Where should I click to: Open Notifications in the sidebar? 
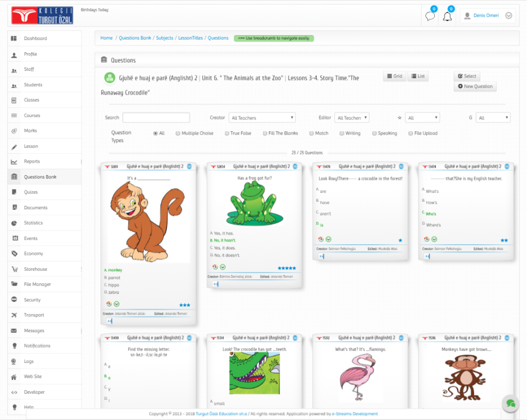tap(44, 346)
